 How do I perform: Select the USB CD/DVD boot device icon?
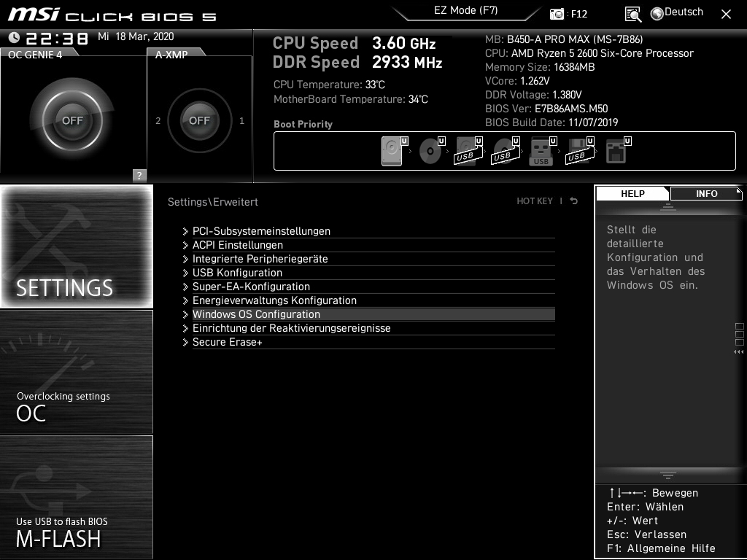[505, 151]
